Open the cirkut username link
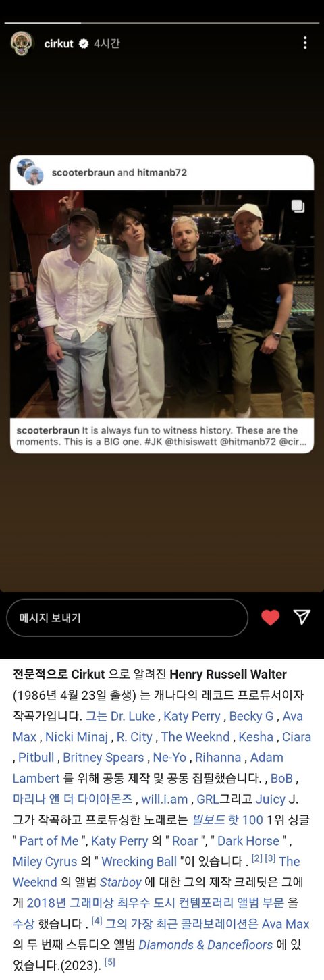The image size is (324, 980). pos(59,44)
